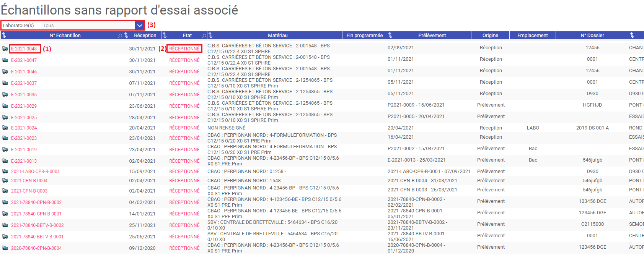644x259 pixels.
Task: Open the search magnifier in Etat header
Action: (204, 36)
